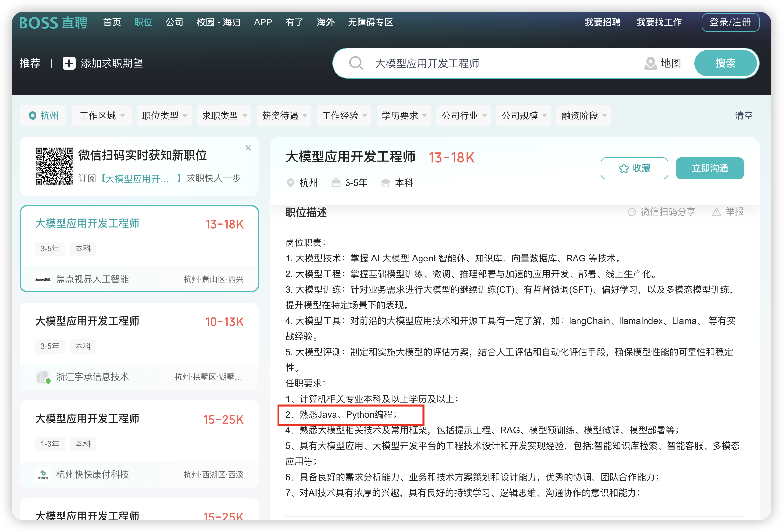Click the 立即沟通 button
783x532 pixels.
pos(710,168)
